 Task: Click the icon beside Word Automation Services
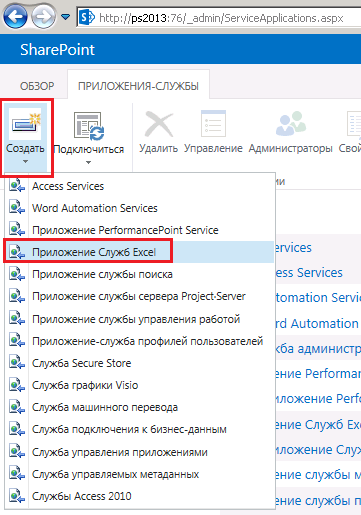pos(17,208)
